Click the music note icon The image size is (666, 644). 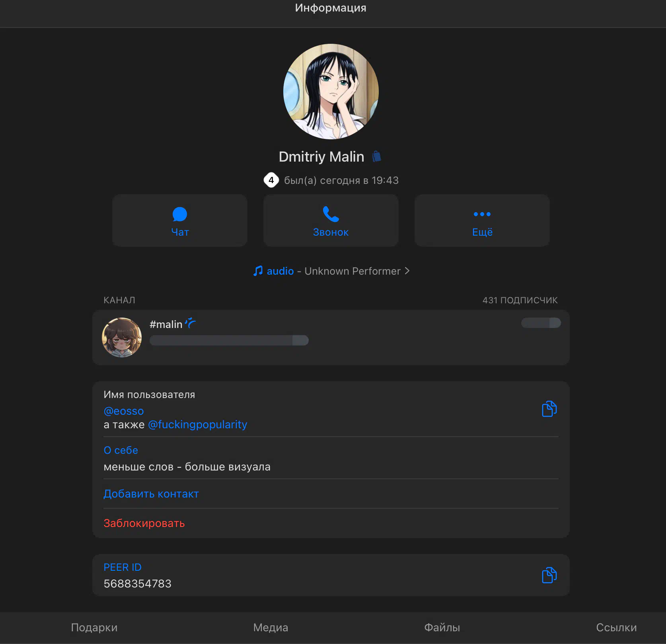[x=258, y=271]
